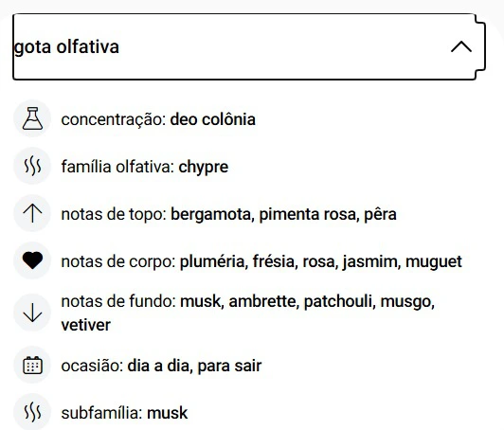Click the ocasião label
Viewport: 504px width, 430px height.
92,367
